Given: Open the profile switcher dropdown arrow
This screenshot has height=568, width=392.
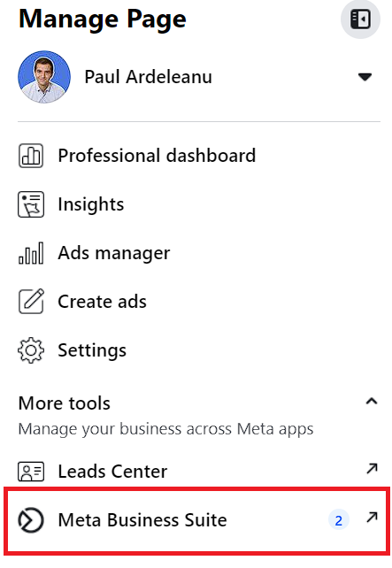Looking at the screenshot, I should pos(365,77).
